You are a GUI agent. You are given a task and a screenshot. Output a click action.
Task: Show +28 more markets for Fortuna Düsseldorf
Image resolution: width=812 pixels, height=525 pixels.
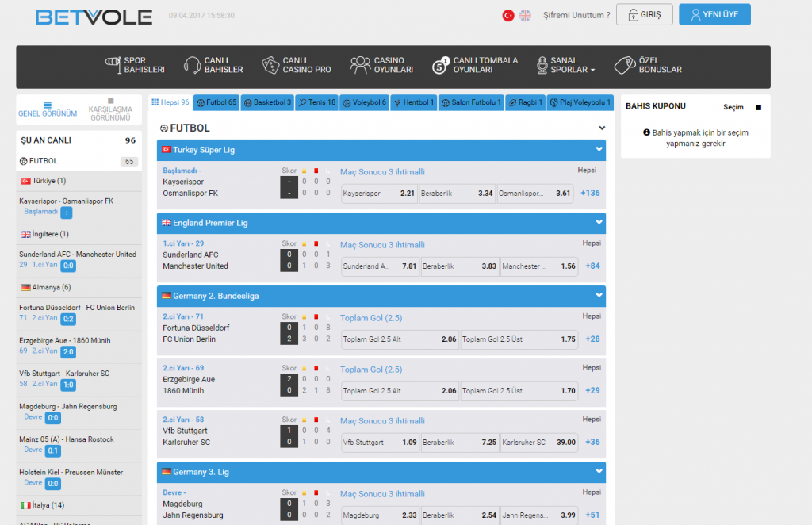tap(592, 339)
